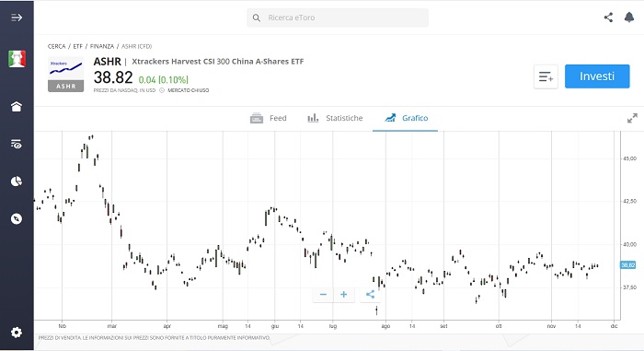Click ASHR (CFD) in the breadcrumb
The height and width of the screenshot is (351, 644).
click(x=137, y=46)
